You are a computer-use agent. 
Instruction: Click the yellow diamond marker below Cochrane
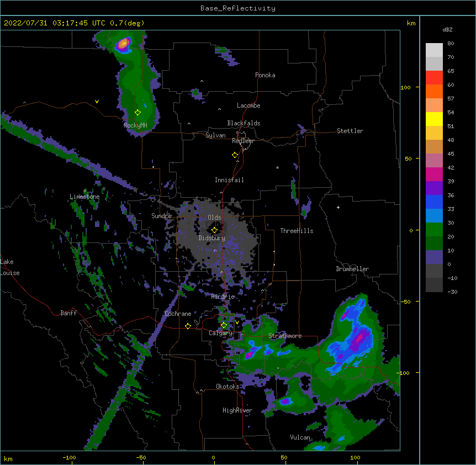point(188,326)
